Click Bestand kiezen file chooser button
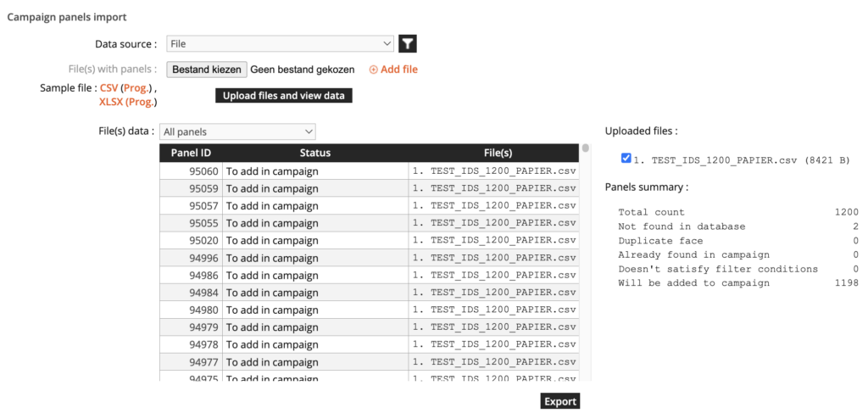 (x=206, y=70)
